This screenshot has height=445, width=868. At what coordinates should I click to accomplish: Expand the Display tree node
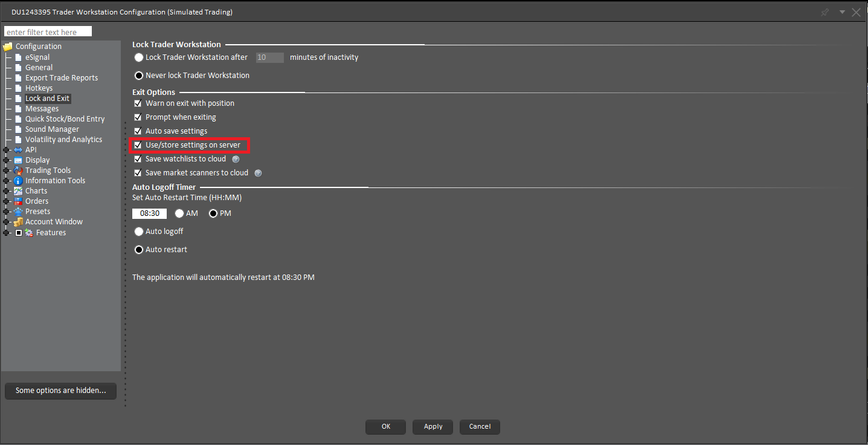[7, 160]
